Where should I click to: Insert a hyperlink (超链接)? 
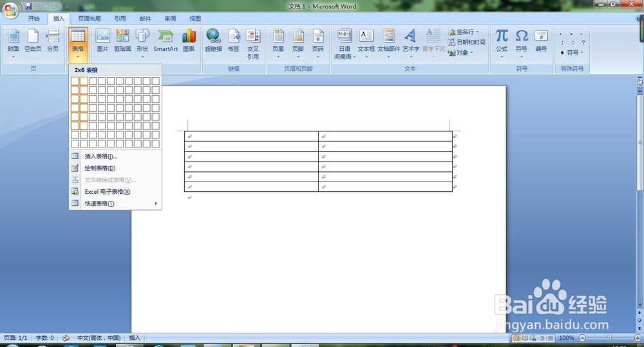pyautogui.click(x=214, y=41)
